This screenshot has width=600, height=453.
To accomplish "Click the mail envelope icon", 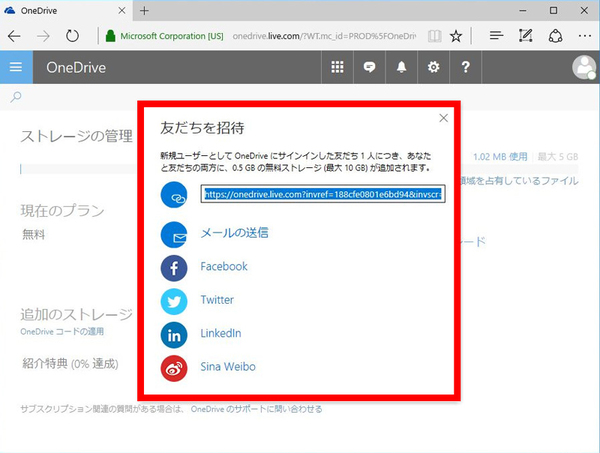I will (x=174, y=235).
